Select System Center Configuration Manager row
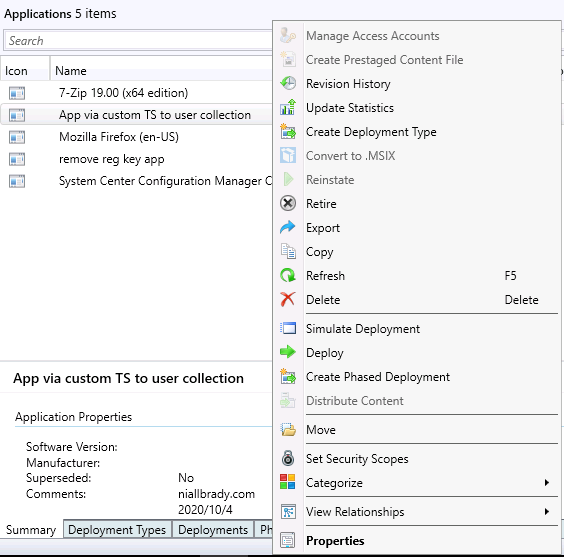This screenshot has height=557, width=564. click(x=137, y=181)
